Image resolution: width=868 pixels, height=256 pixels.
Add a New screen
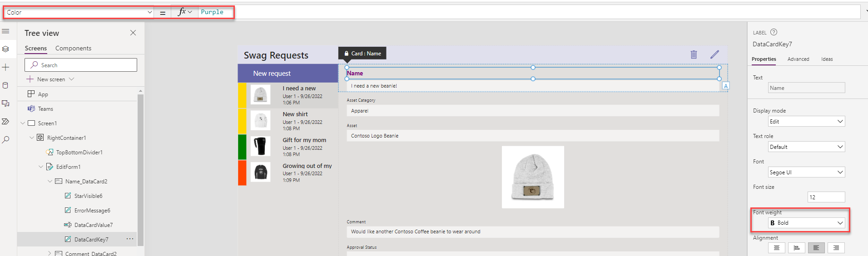point(50,79)
